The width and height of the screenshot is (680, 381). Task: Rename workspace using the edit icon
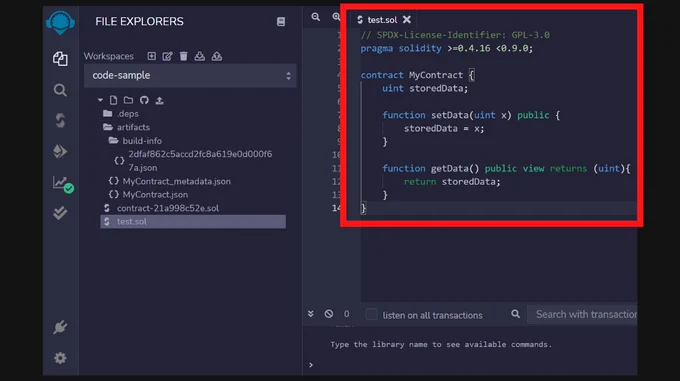click(x=167, y=56)
